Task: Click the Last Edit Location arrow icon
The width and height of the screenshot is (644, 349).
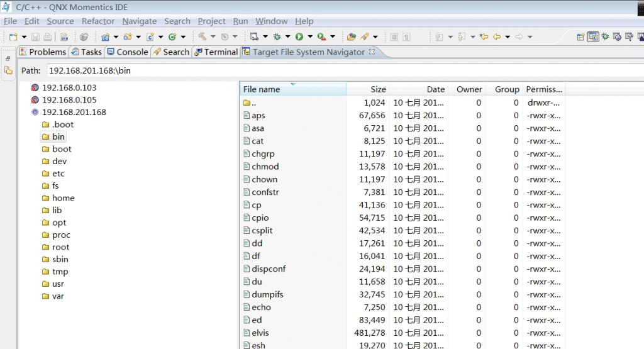Action: (x=484, y=37)
